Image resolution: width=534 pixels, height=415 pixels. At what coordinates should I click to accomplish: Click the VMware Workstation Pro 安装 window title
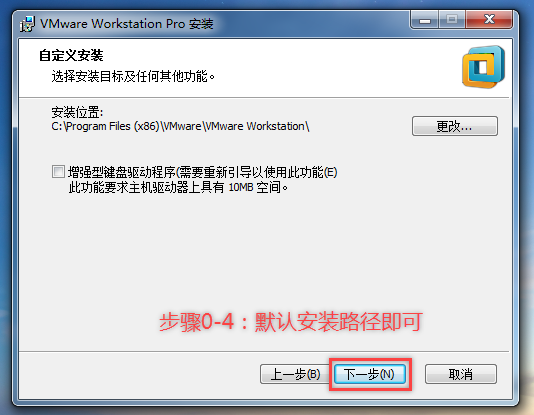coord(127,24)
